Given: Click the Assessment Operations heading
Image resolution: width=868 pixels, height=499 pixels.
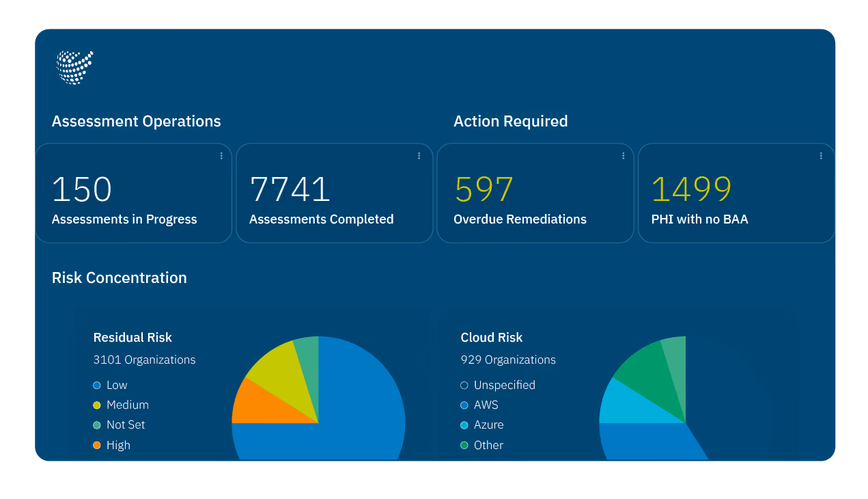Looking at the screenshot, I should coord(137,122).
